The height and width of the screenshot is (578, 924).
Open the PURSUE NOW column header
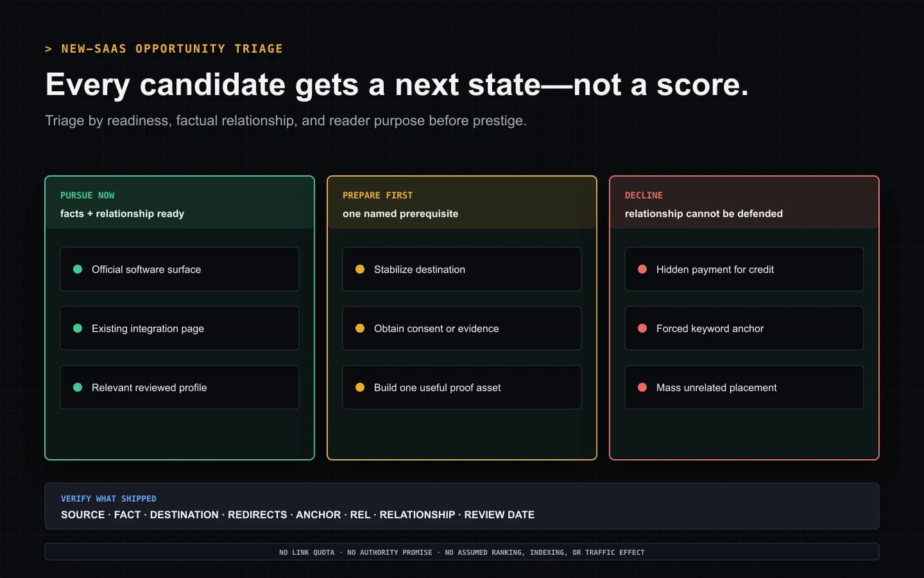[180, 203]
